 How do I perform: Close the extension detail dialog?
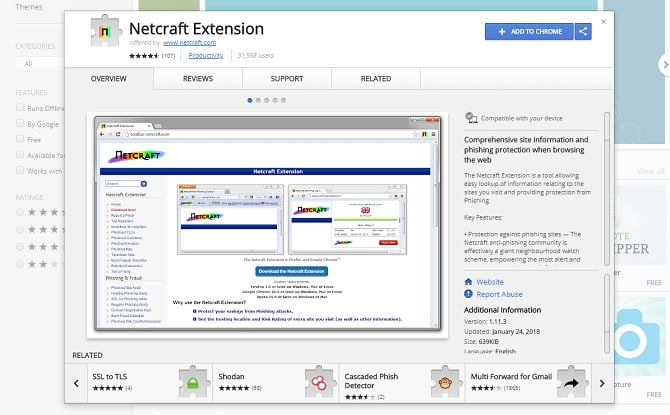click(x=603, y=22)
